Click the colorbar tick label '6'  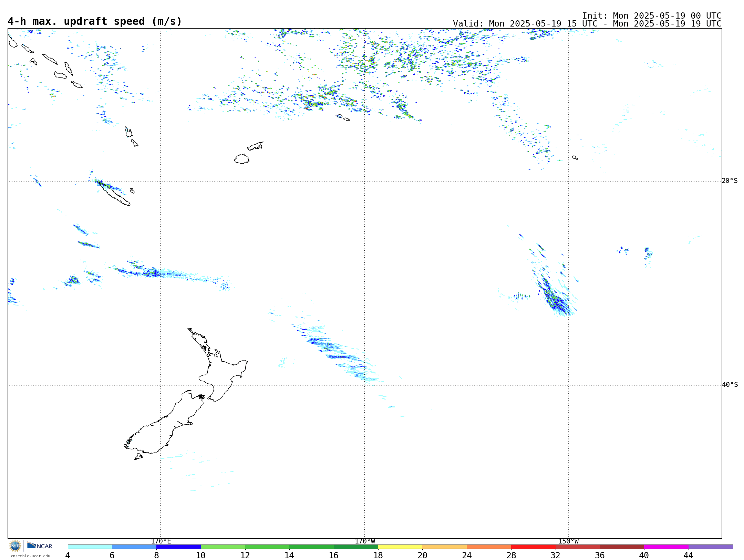pyautogui.click(x=112, y=555)
